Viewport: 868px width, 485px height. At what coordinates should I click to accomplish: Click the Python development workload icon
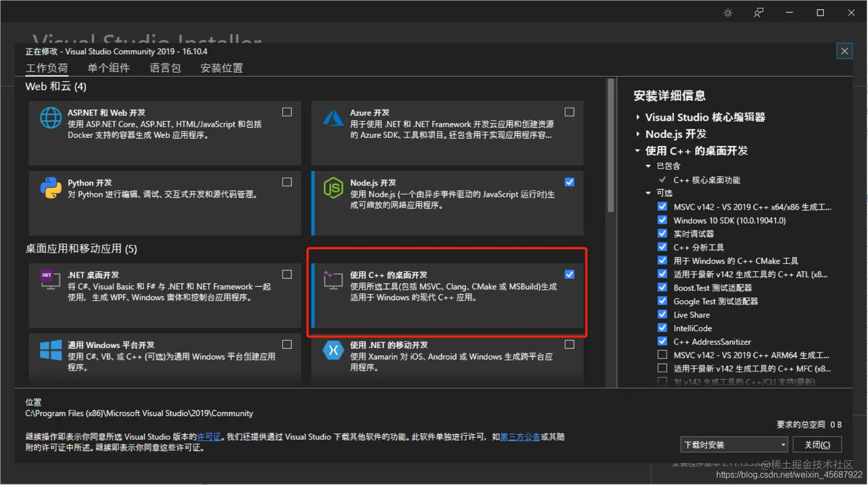[x=51, y=188]
